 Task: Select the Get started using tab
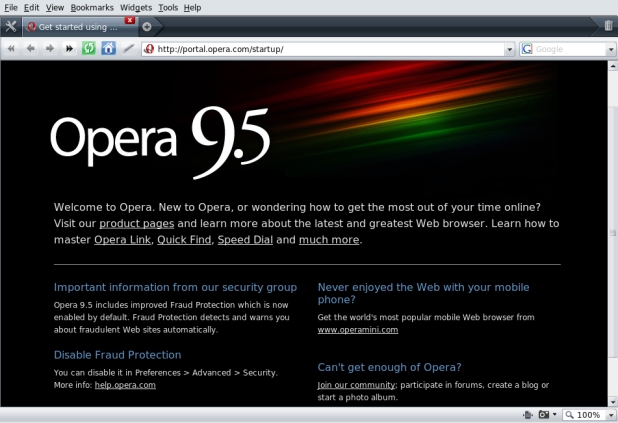click(x=78, y=27)
